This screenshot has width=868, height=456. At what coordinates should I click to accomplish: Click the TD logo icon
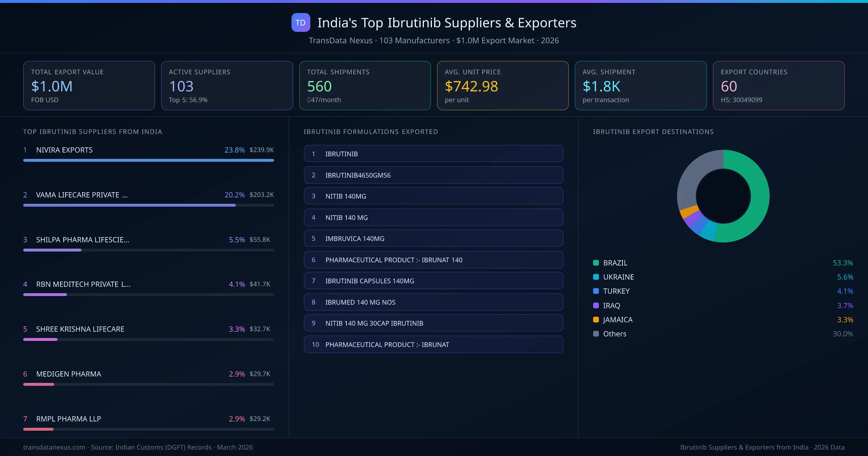click(301, 22)
